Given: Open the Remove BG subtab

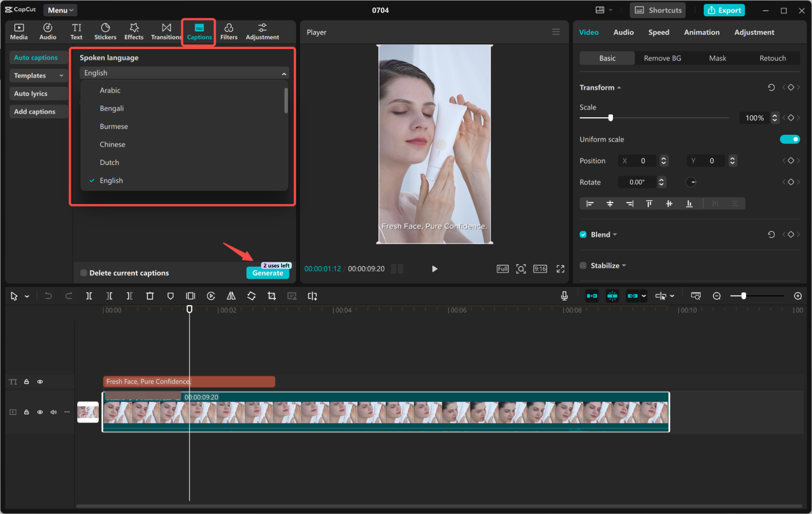Looking at the screenshot, I should point(662,58).
